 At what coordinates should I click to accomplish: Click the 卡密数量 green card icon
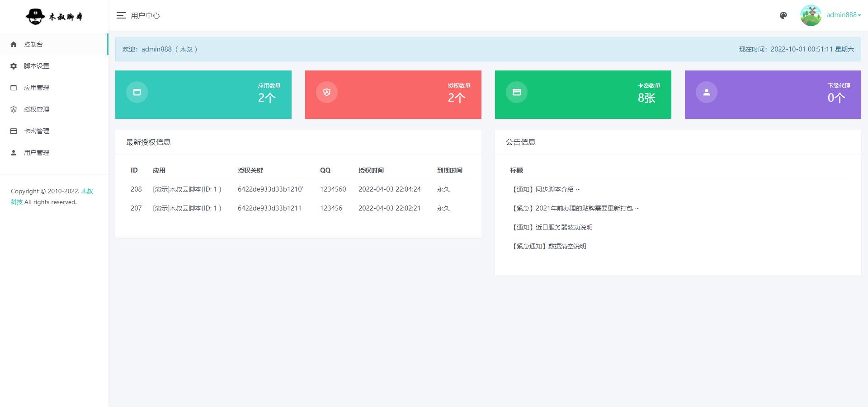[517, 92]
